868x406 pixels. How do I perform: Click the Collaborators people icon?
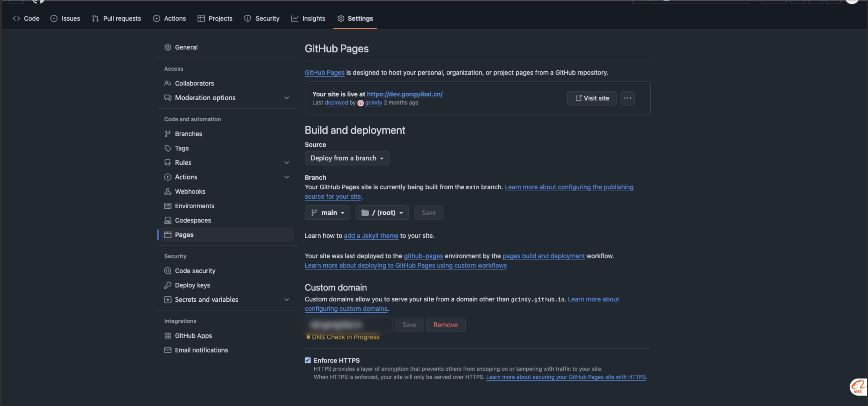coord(168,83)
